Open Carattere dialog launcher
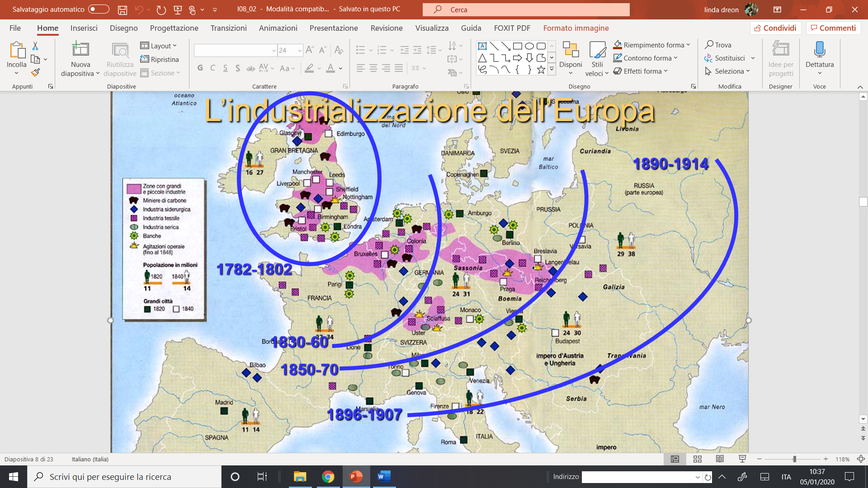 [x=345, y=86]
